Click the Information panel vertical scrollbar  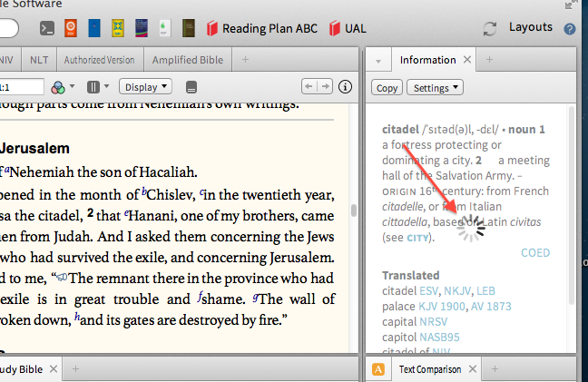tap(572, 205)
